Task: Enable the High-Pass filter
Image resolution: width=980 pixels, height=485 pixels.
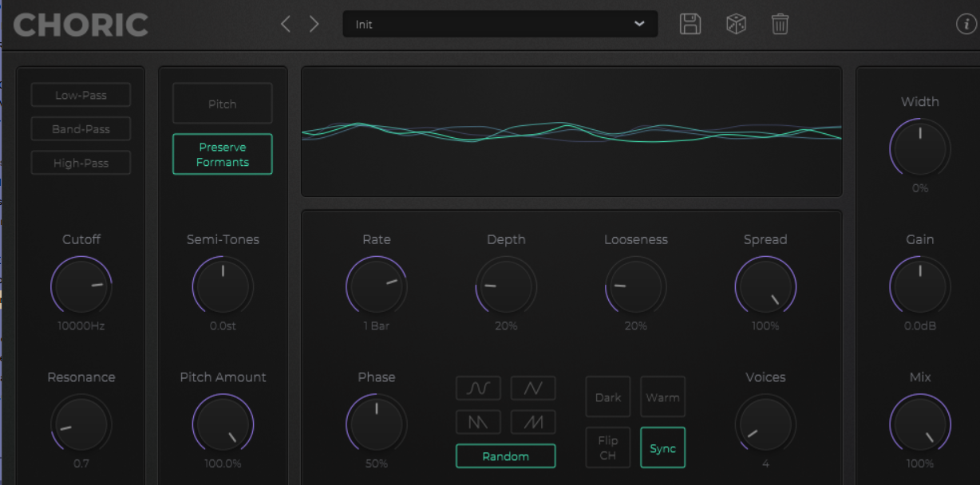Action: [x=81, y=163]
